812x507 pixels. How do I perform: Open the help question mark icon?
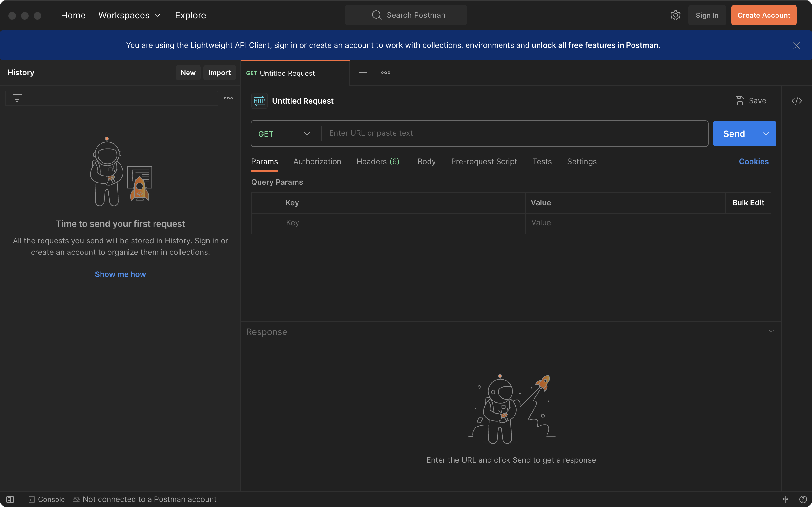(x=803, y=499)
